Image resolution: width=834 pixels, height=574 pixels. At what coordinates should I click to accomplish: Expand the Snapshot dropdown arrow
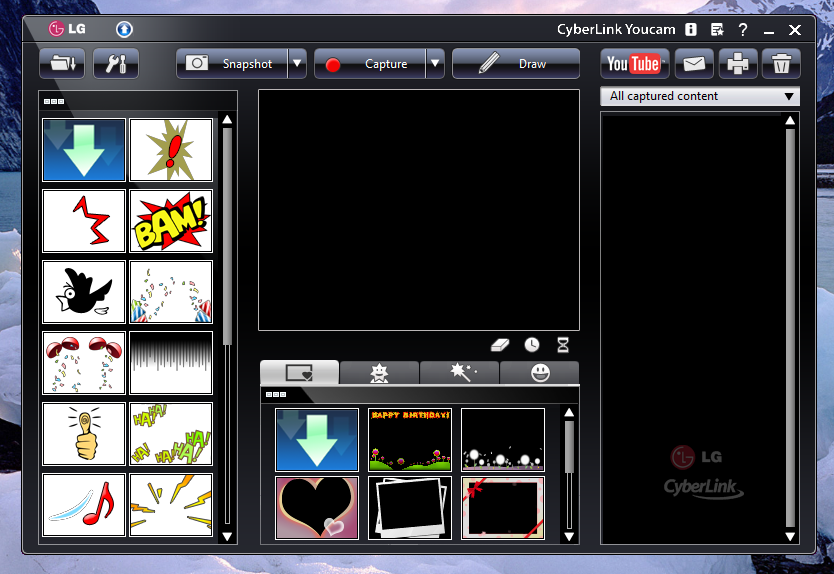(x=297, y=64)
